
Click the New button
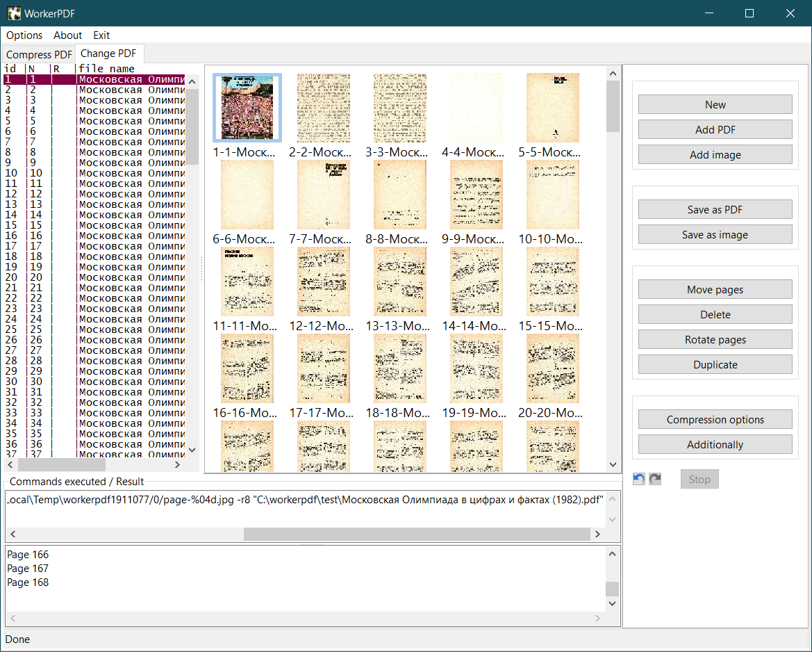pyautogui.click(x=715, y=104)
